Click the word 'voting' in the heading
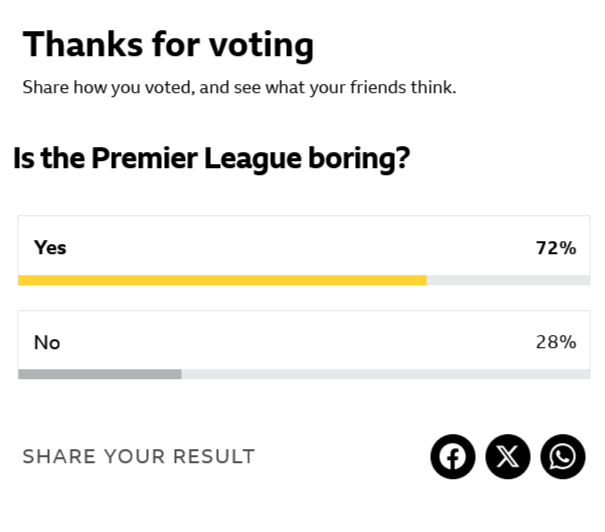 coord(261,46)
